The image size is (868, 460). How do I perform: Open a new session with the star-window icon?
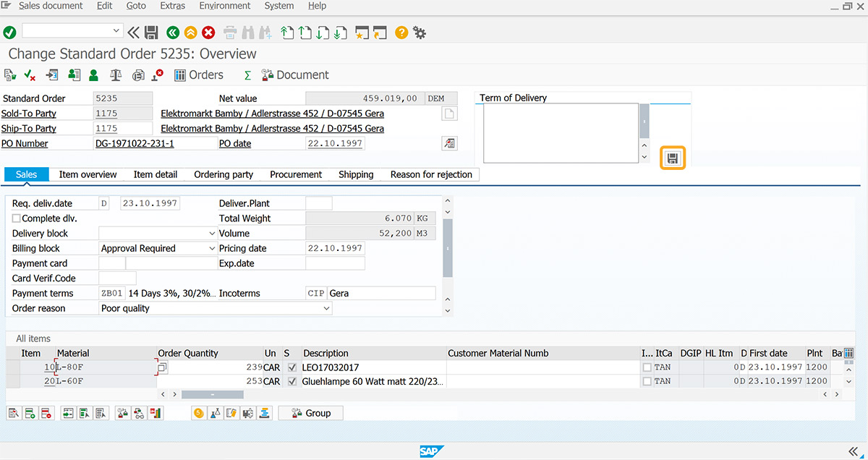pyautogui.click(x=362, y=33)
